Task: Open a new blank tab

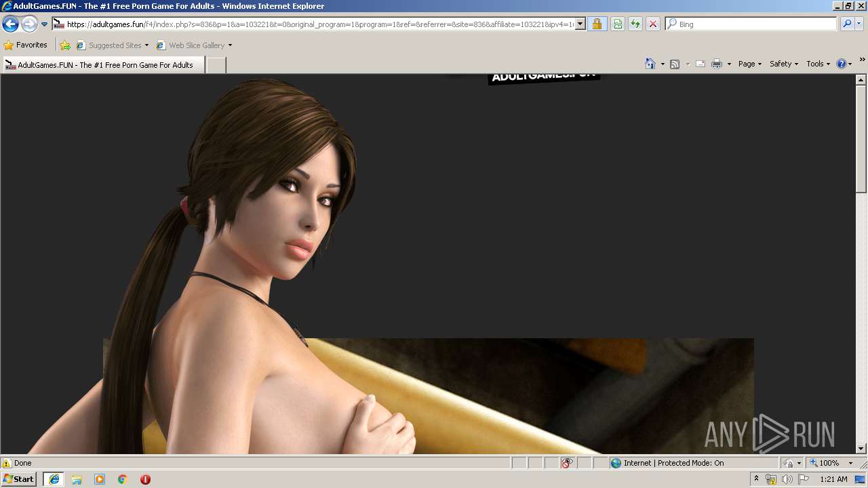Action: point(216,65)
